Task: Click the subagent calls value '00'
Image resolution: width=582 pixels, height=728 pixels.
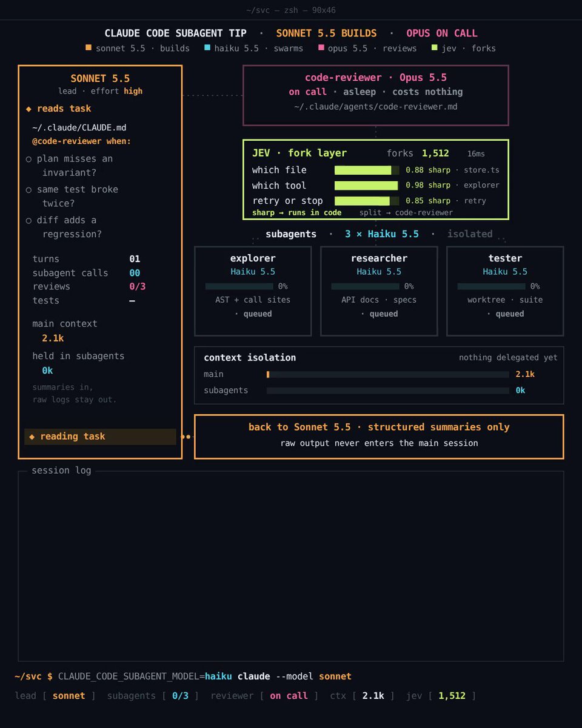Action: (135, 273)
